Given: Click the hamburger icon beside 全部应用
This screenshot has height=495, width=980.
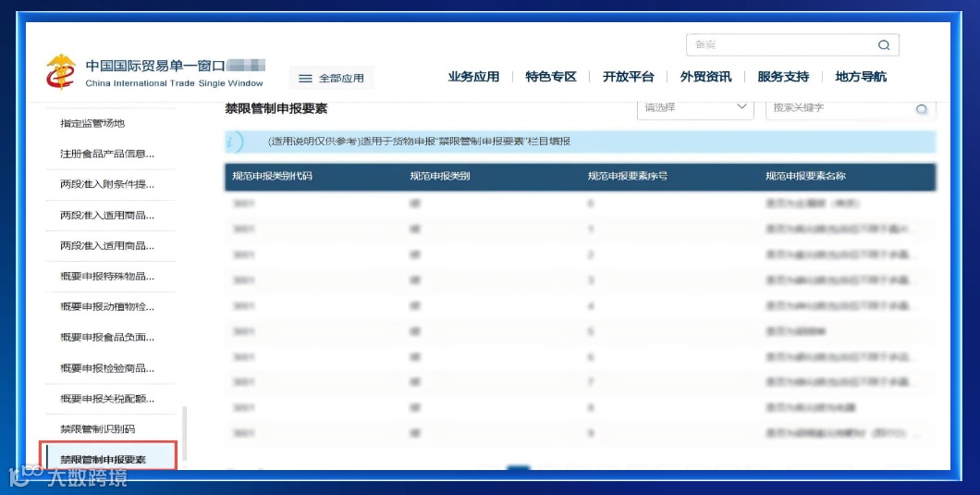Looking at the screenshot, I should coord(305,79).
